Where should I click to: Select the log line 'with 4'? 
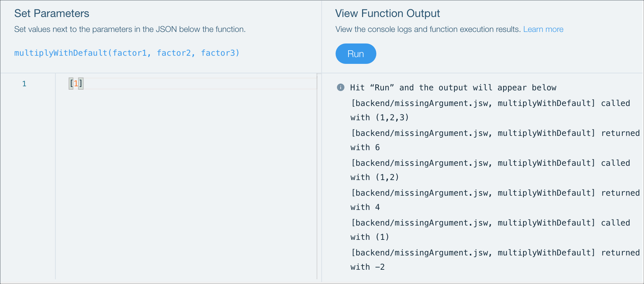[x=365, y=207]
